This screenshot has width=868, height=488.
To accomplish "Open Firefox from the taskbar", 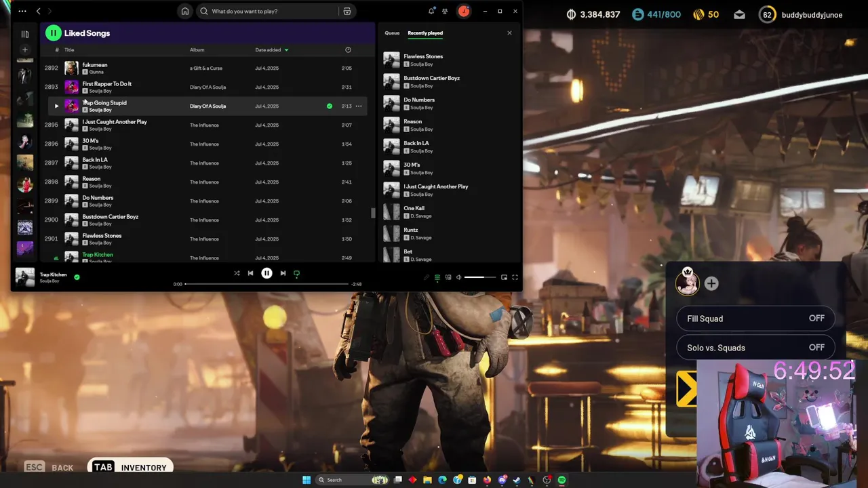I will (x=487, y=480).
